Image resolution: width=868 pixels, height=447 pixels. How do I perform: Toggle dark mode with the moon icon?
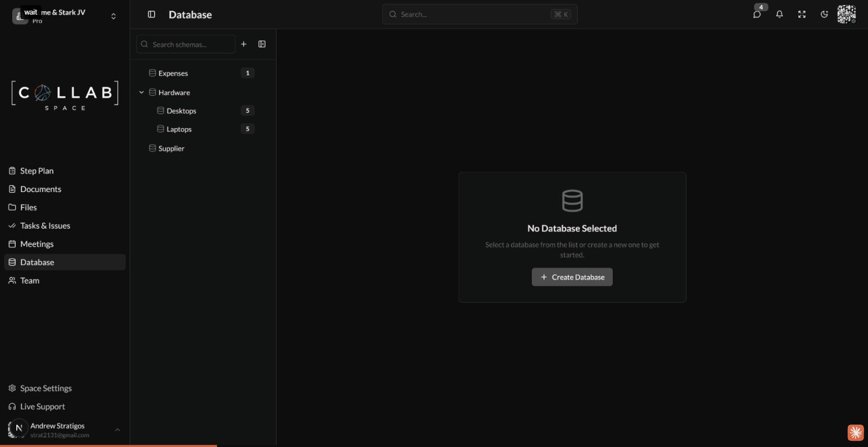[x=824, y=14]
